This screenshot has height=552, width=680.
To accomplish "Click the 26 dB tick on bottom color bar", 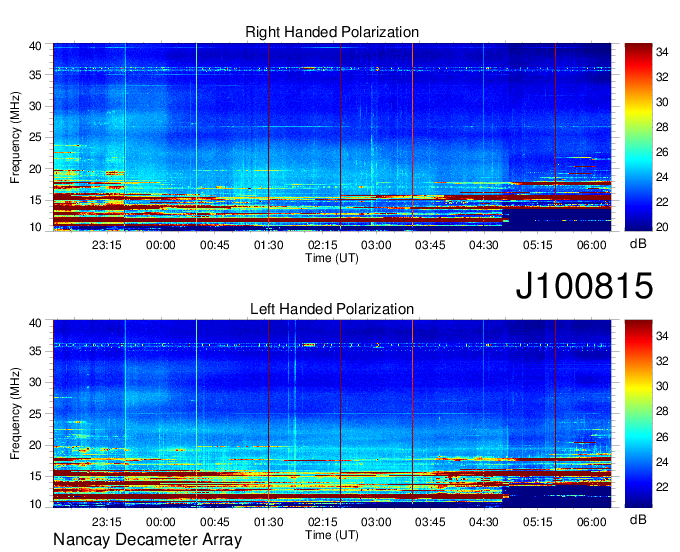I will click(662, 437).
